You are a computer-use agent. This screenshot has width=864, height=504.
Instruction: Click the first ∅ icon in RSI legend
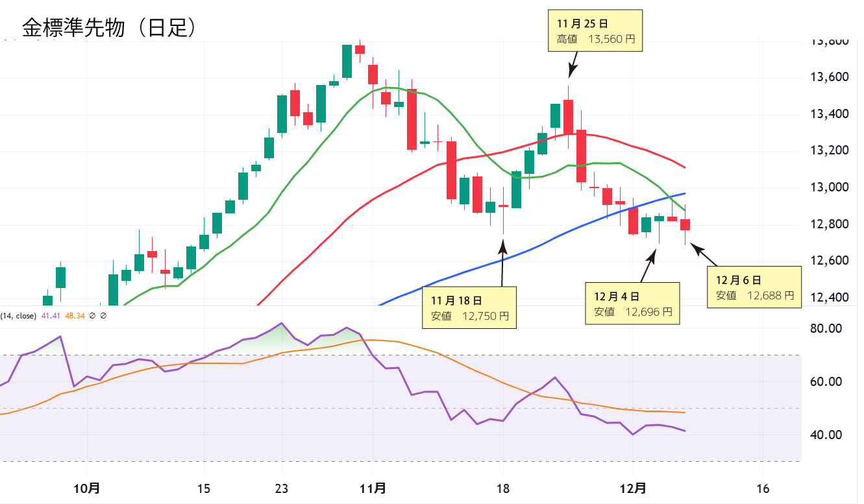coord(93,316)
